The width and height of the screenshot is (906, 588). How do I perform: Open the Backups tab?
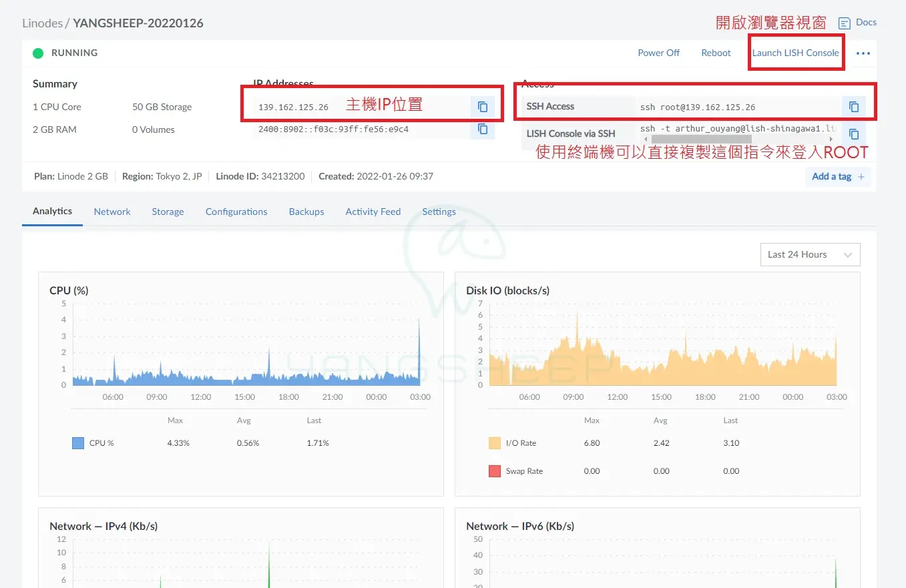(x=306, y=212)
